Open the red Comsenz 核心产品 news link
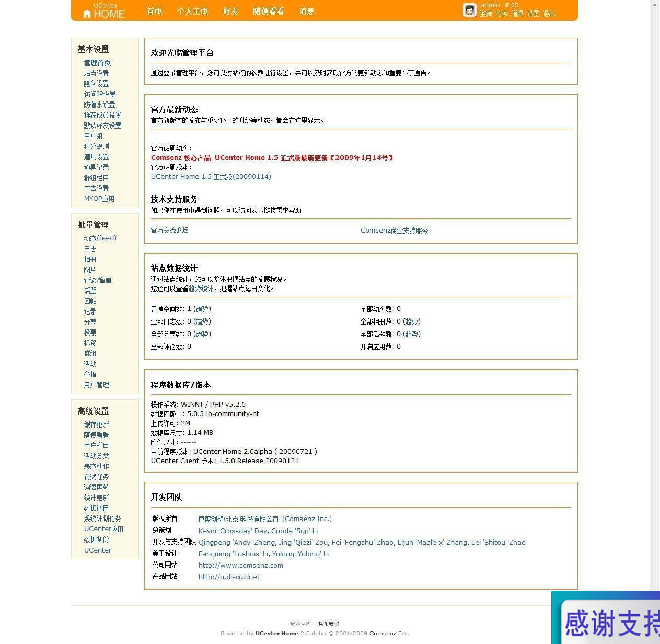The width and height of the screenshot is (660, 644). (x=272, y=158)
